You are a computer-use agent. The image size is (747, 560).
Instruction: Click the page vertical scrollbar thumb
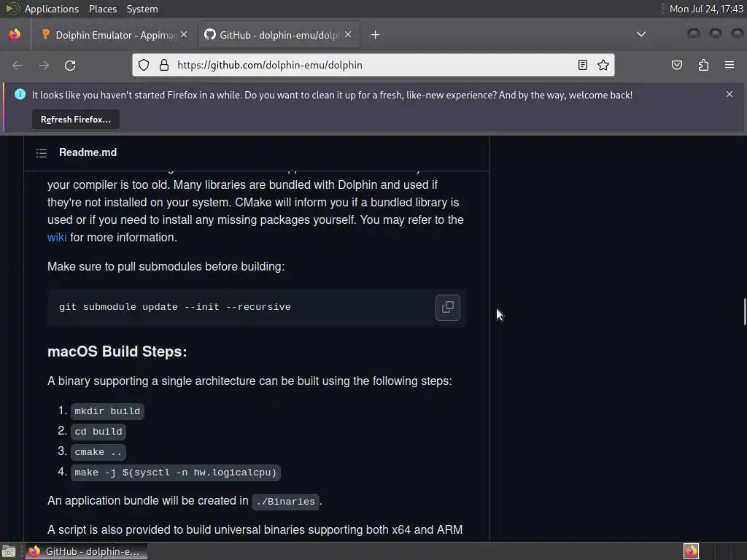(745, 312)
